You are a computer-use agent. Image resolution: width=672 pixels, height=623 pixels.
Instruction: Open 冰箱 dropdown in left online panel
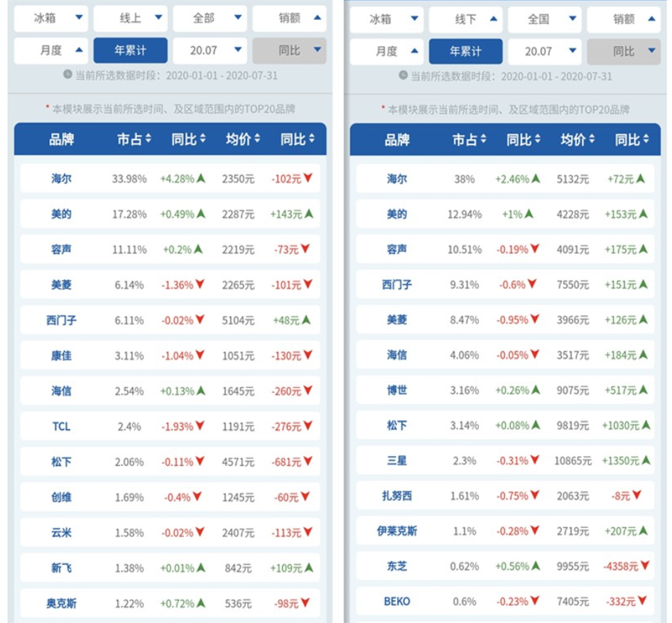click(x=51, y=18)
